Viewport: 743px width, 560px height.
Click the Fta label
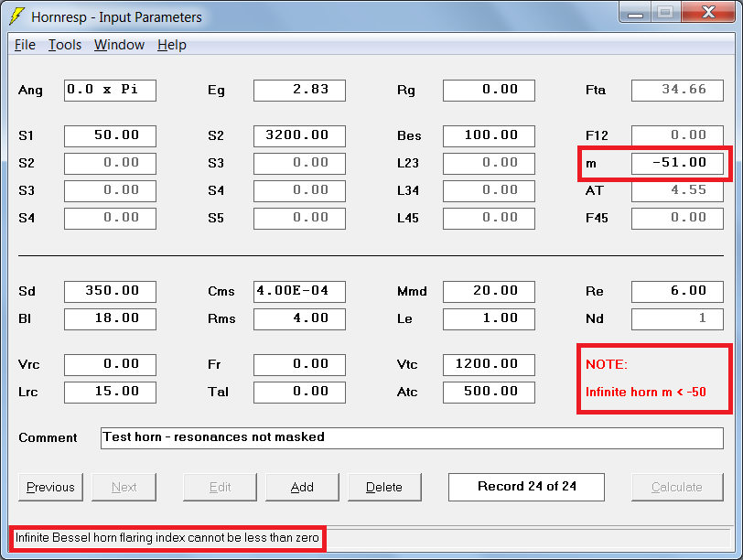[596, 90]
